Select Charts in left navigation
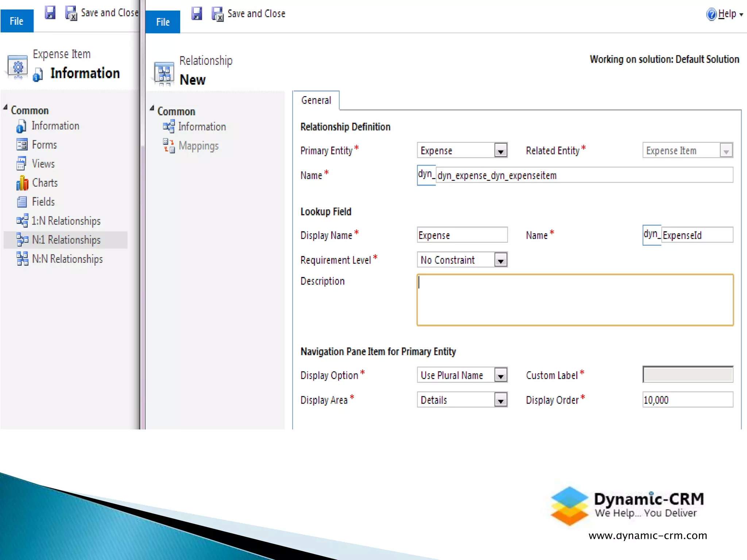The width and height of the screenshot is (747, 560). coord(45,183)
